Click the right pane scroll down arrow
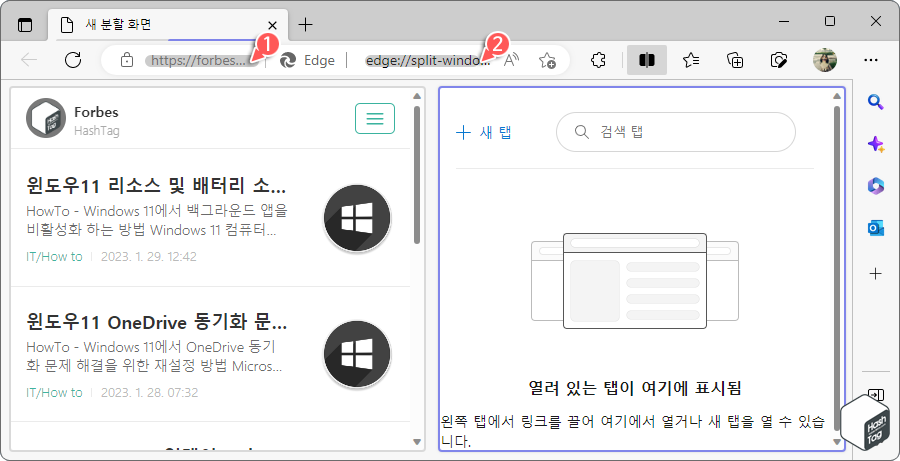The width and height of the screenshot is (900, 461). click(x=837, y=441)
